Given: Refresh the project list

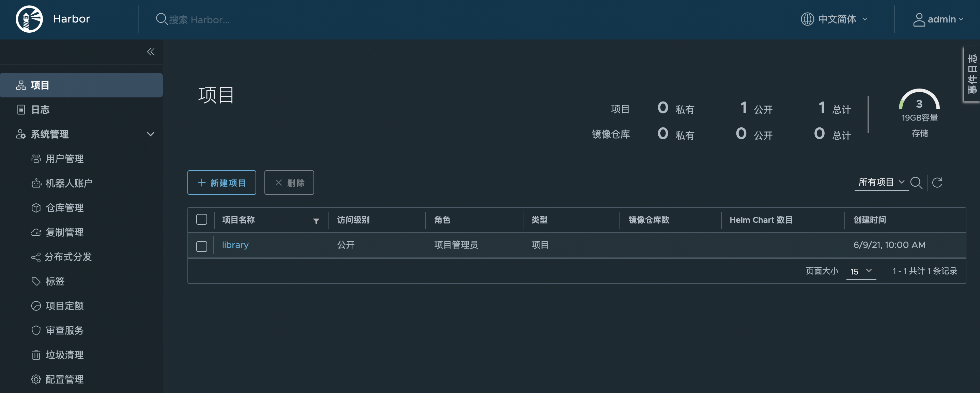Looking at the screenshot, I should tap(937, 183).
